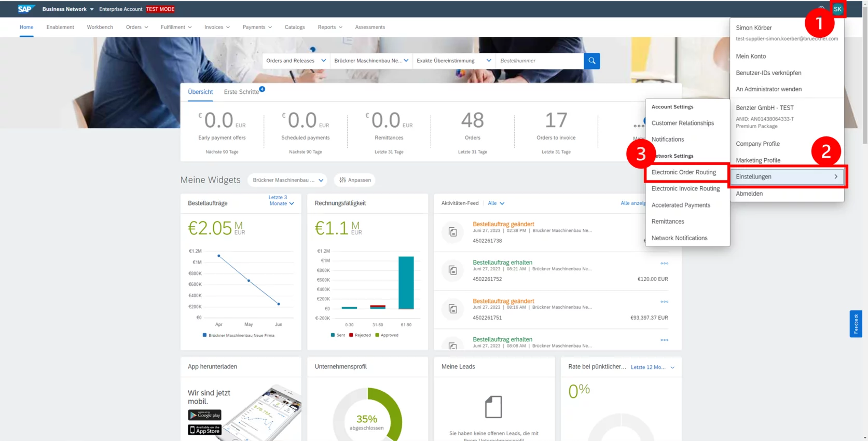The width and height of the screenshot is (868, 441).
Task: Click the 48 Orders tile
Action: (x=473, y=132)
